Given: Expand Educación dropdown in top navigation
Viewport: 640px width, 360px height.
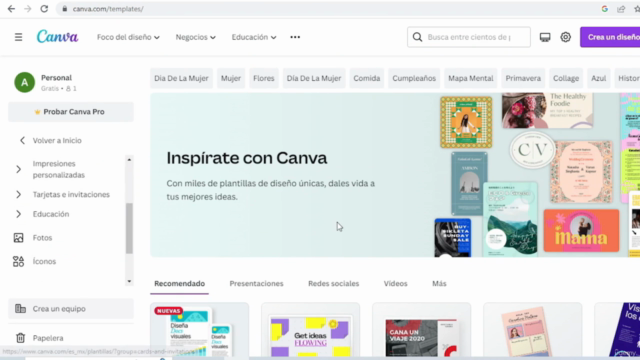Looking at the screenshot, I should [254, 37].
